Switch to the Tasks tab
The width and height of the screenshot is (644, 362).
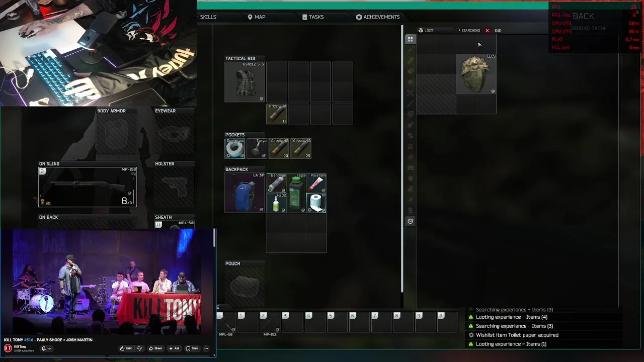(312, 17)
